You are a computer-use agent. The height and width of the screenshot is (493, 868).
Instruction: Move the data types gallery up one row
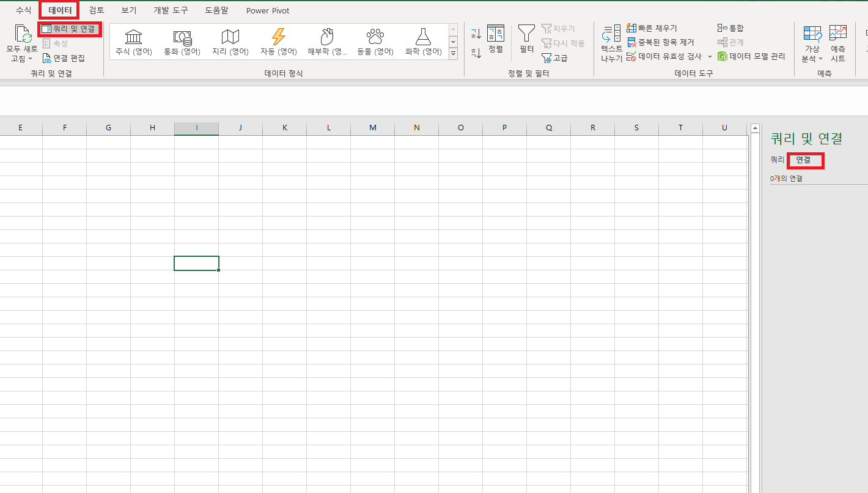[x=453, y=29]
